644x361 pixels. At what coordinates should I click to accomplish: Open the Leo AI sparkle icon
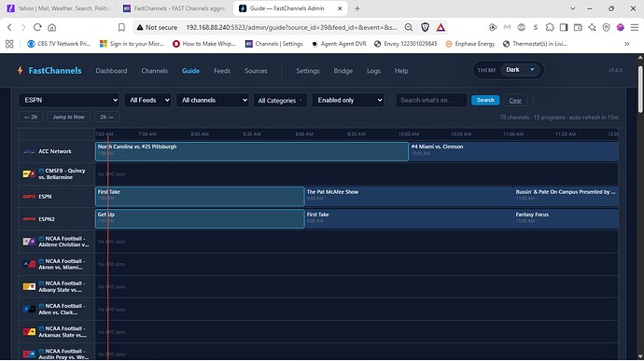pyautogui.click(x=592, y=27)
